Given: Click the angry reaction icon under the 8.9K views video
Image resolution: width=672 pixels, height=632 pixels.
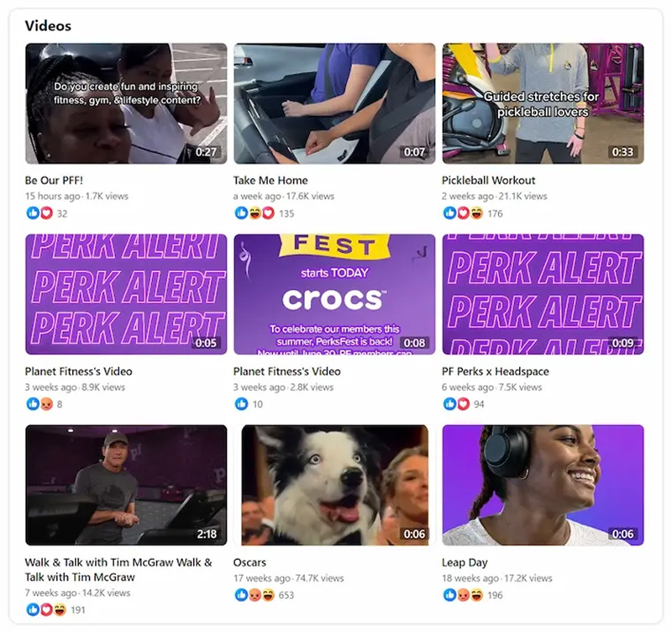Looking at the screenshot, I should coord(46,403).
